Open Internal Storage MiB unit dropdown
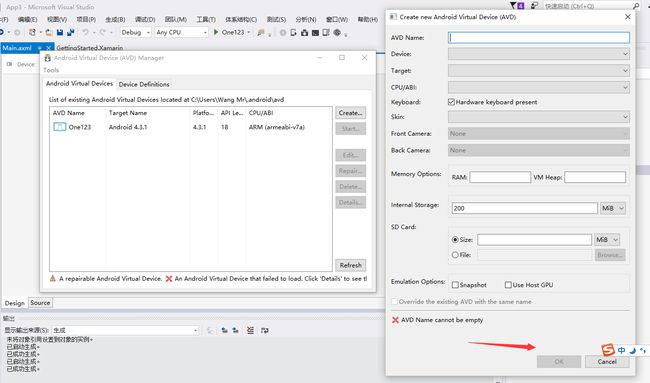This screenshot has height=383, width=650. (613, 208)
